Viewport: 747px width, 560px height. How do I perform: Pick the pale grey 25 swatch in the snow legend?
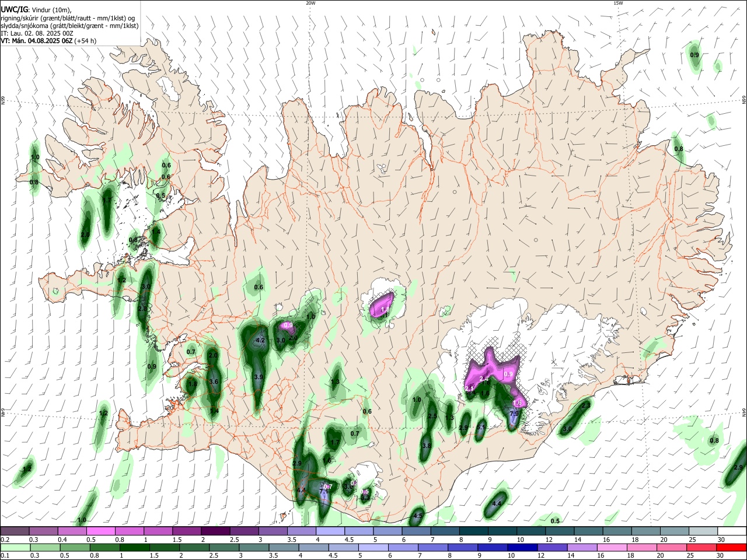[703, 531]
